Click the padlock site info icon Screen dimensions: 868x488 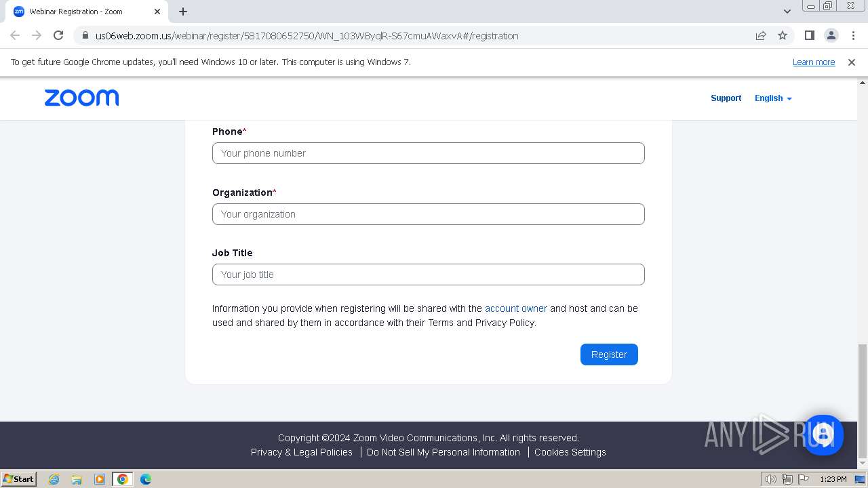pos(85,35)
